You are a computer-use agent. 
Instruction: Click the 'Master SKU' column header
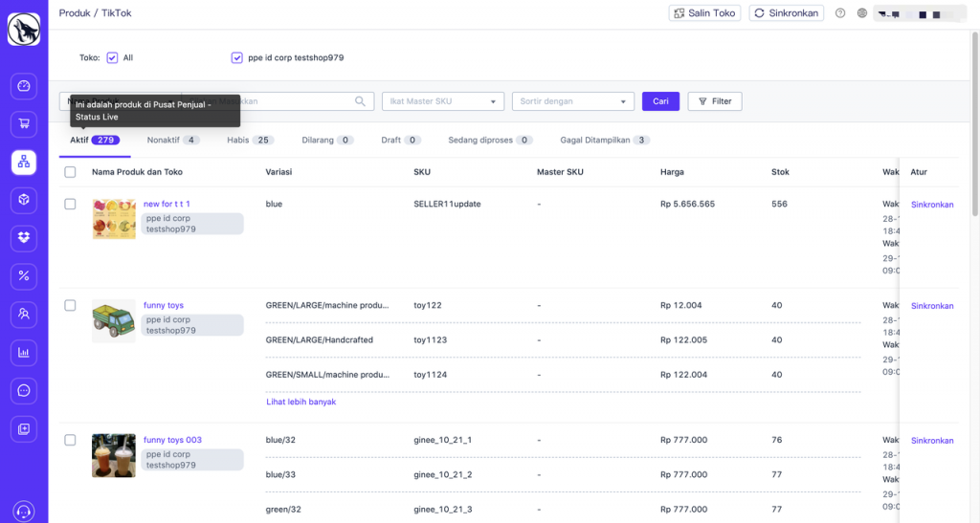point(560,172)
